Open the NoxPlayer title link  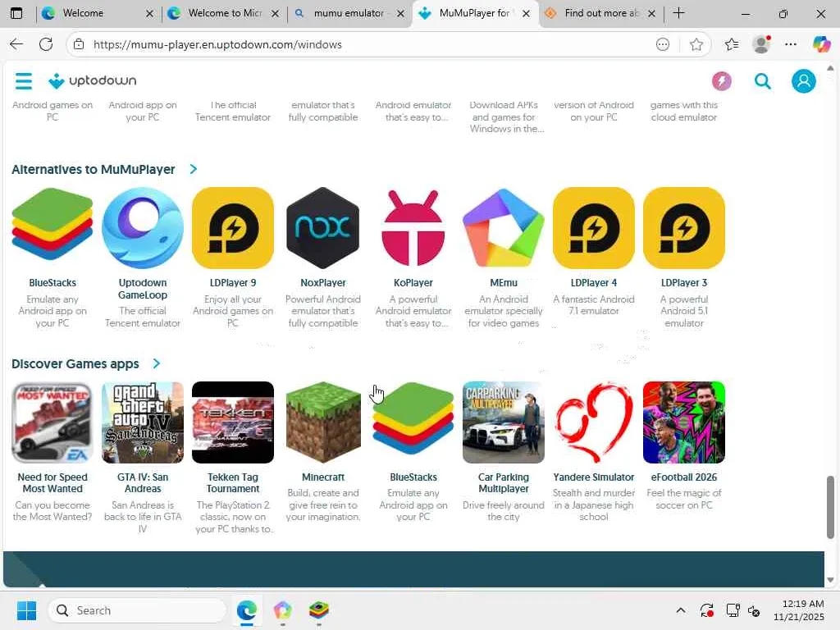coord(323,282)
